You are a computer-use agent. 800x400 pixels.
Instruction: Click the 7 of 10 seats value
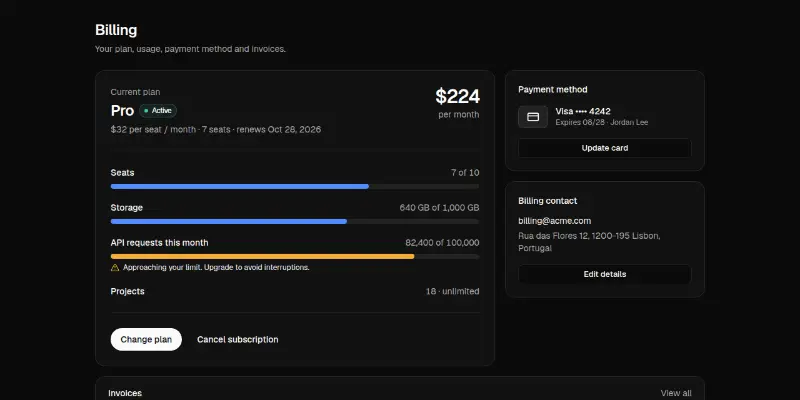[x=465, y=172]
